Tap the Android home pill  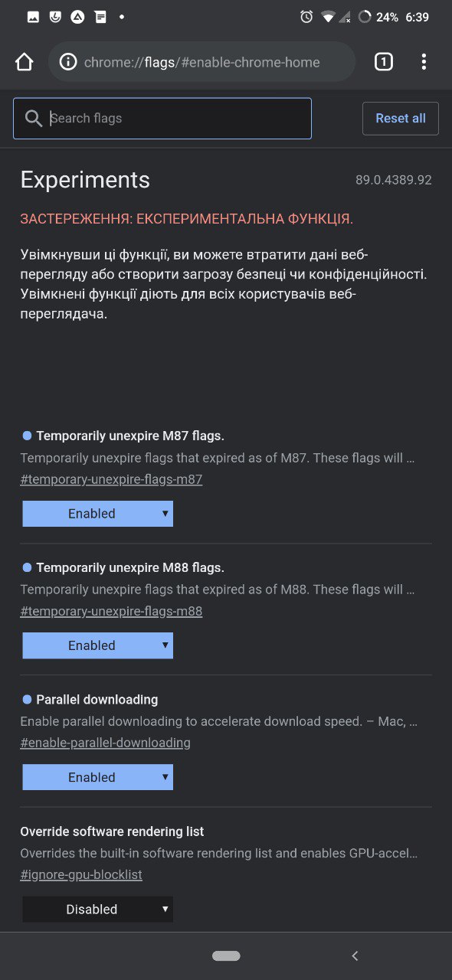[x=226, y=955]
